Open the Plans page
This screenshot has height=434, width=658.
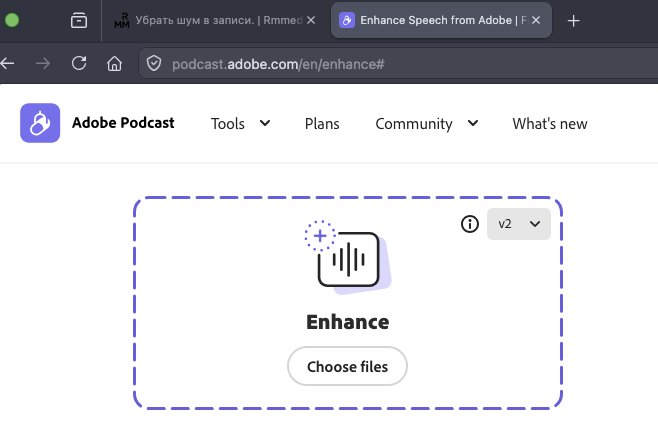click(x=322, y=124)
